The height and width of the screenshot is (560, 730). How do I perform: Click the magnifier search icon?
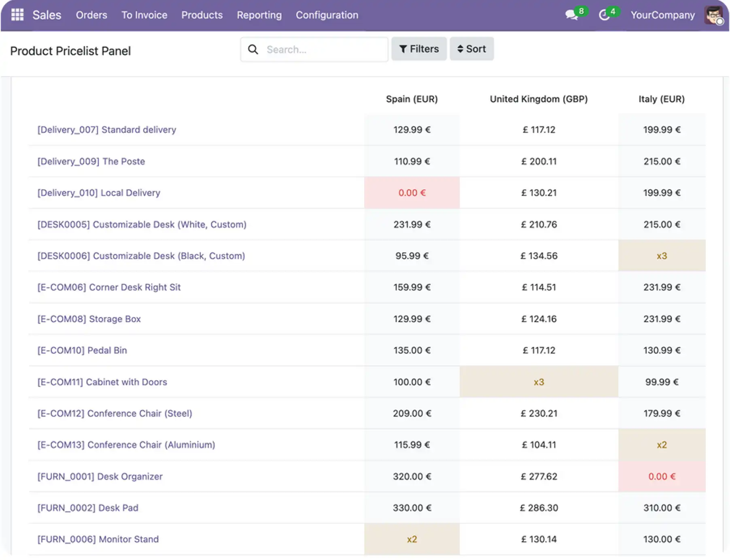(253, 49)
